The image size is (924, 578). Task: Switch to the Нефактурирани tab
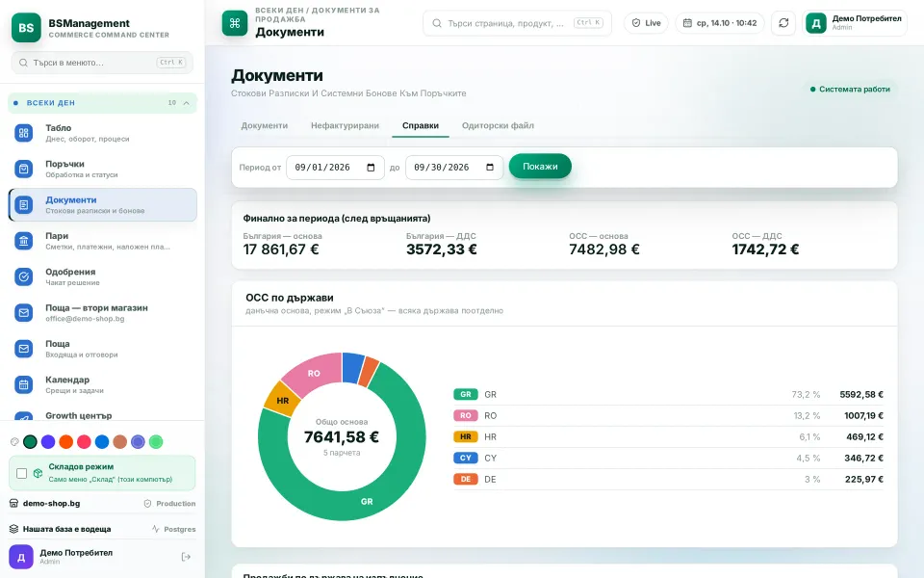345,125
